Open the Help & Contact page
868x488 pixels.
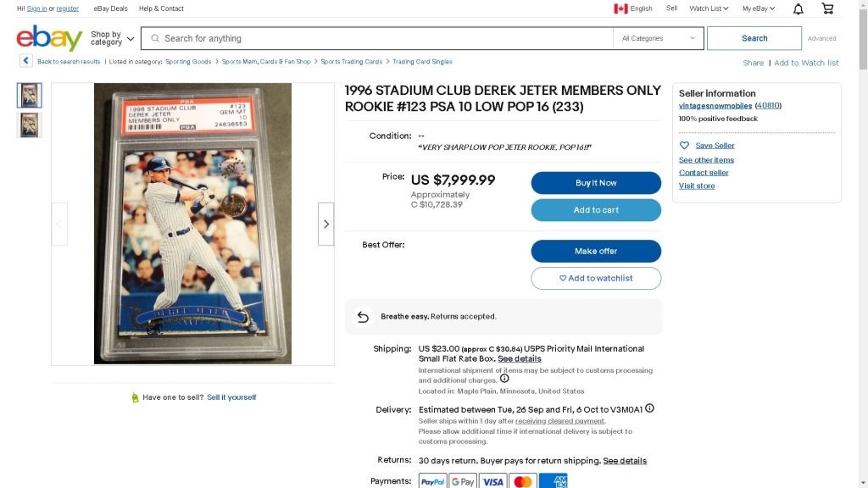tap(161, 8)
